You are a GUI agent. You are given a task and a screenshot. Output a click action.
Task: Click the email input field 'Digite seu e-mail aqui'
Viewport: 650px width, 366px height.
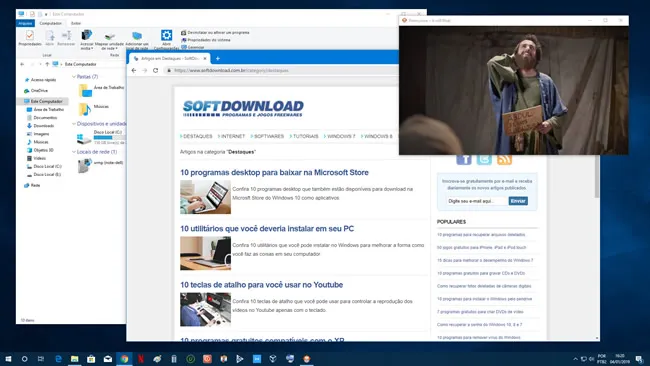[x=477, y=201]
